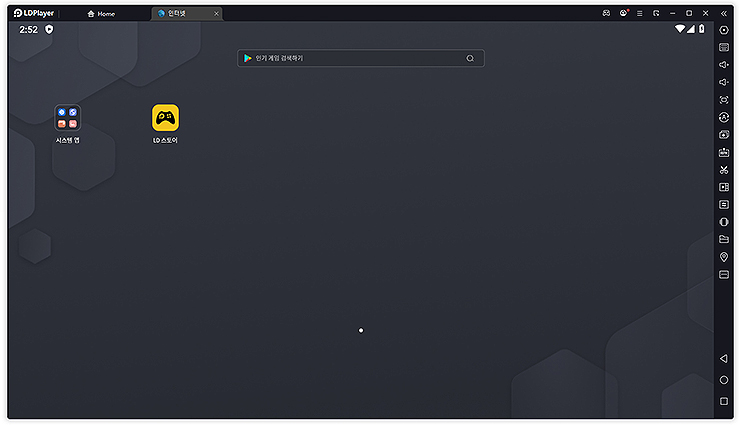740x425 pixels.
Task: Minimize the LDPlayer window
Action: (673, 13)
